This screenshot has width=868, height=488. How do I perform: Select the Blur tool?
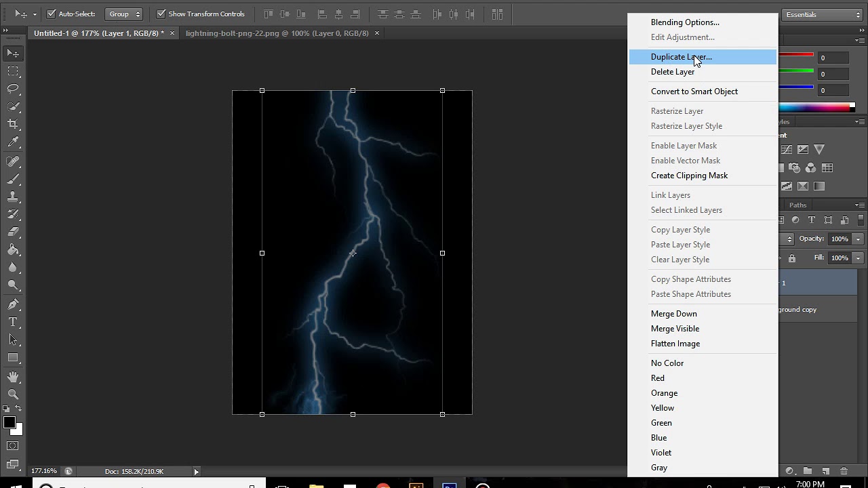point(13,267)
